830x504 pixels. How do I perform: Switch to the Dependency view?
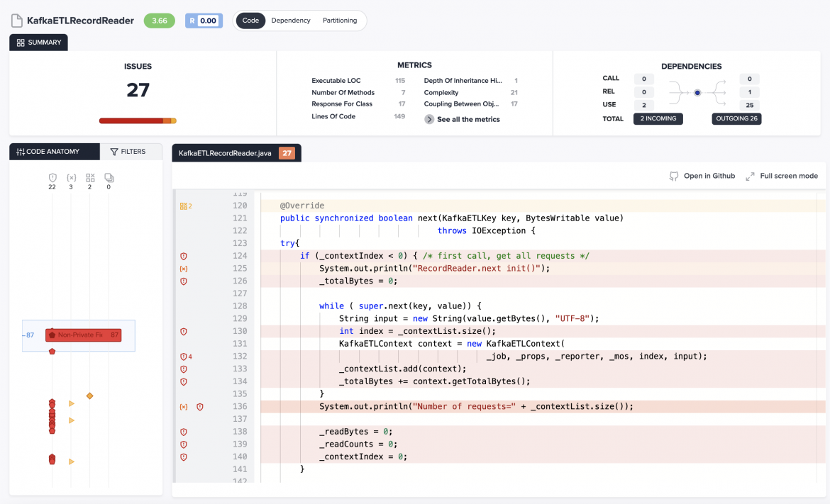tap(291, 21)
